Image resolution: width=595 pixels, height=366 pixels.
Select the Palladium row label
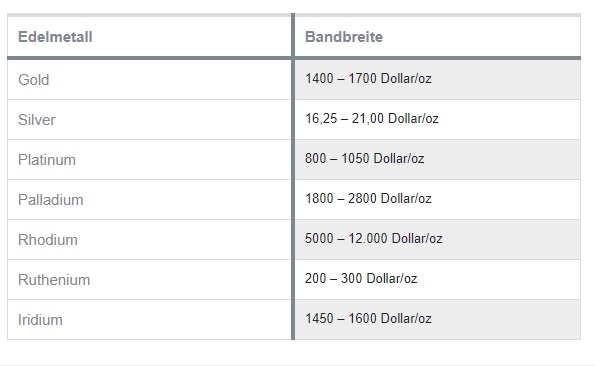[50, 200]
